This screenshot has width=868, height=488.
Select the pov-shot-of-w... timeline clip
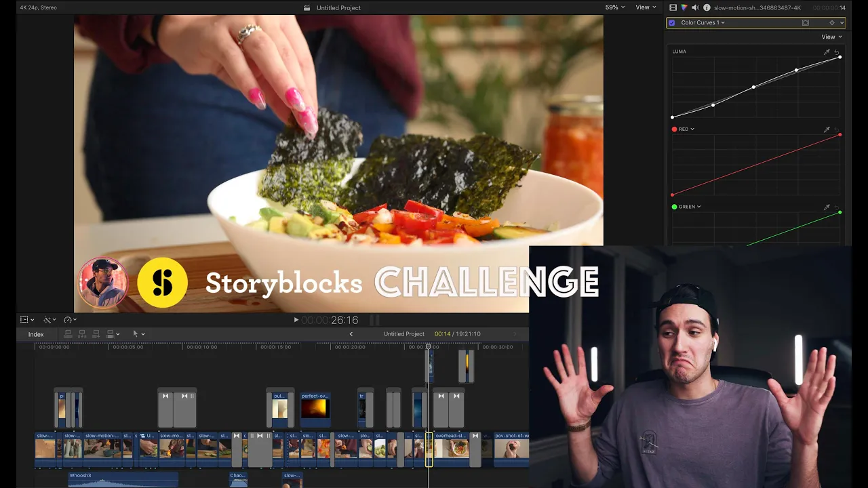coord(511,449)
